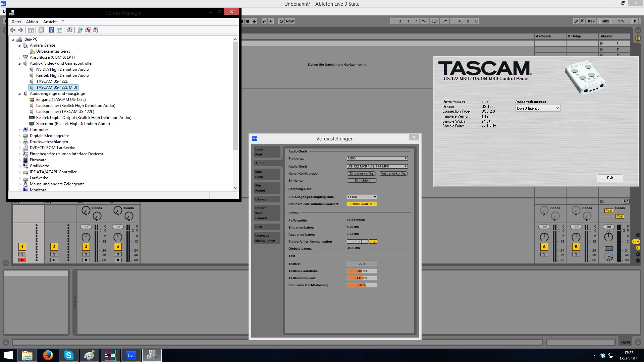Click NEW button in Ableton toolbar

[x=290, y=21]
